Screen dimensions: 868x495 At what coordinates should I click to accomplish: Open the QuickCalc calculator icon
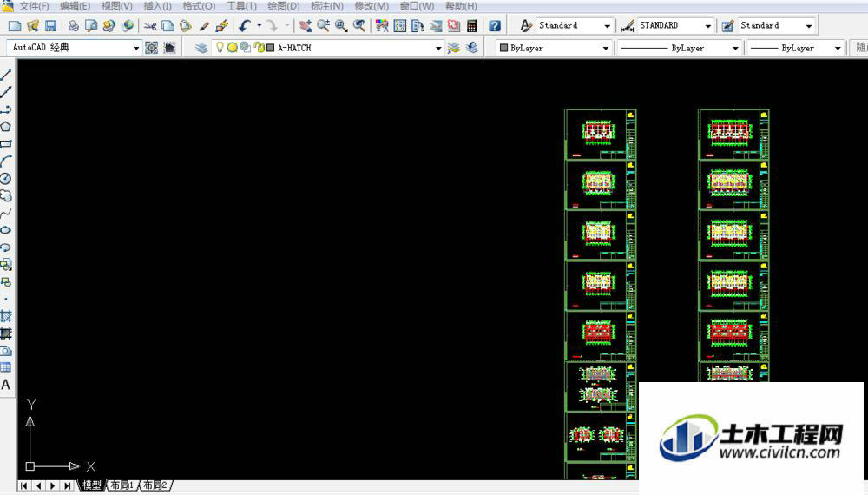tap(471, 25)
